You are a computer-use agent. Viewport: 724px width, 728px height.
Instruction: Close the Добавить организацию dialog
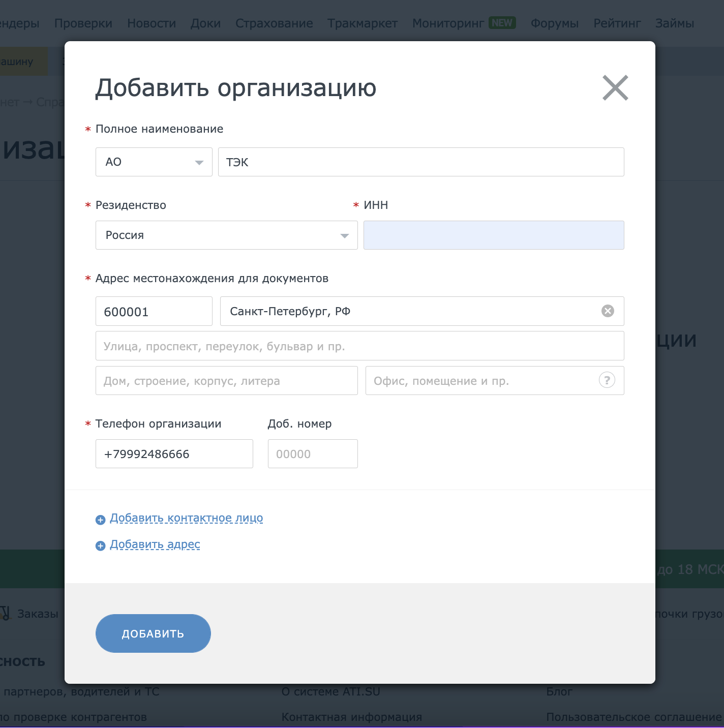(615, 88)
